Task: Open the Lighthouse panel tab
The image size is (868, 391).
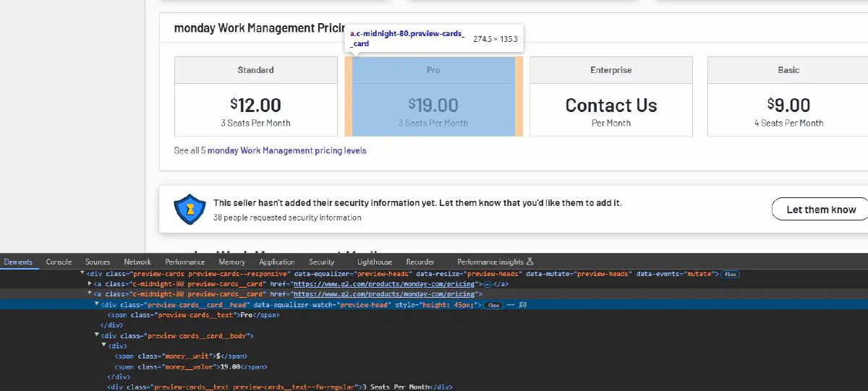Action: [x=374, y=262]
